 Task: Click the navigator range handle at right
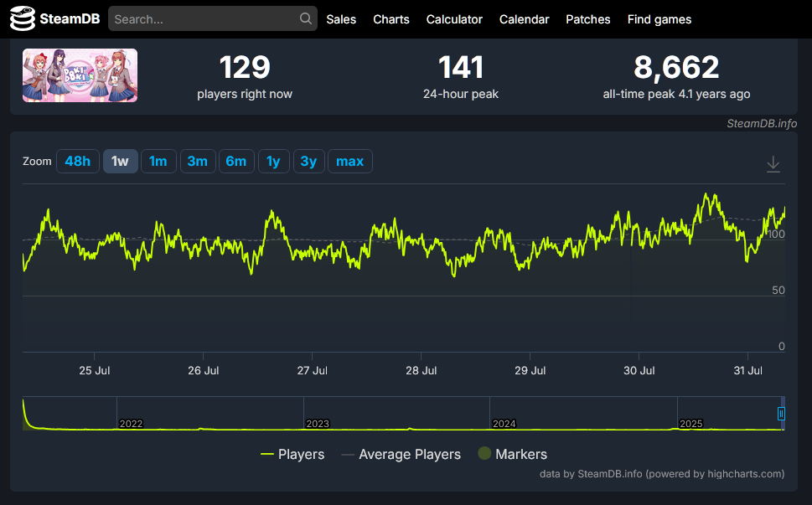pos(781,414)
